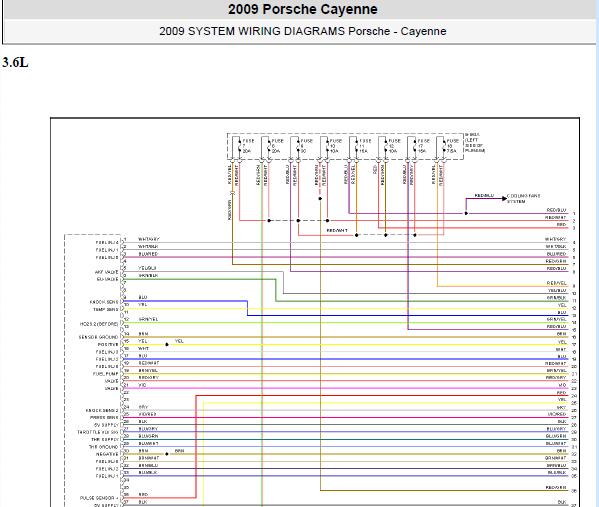The image size is (599, 507).
Task: Click the Cooling Fans System arrow
Action: coord(505,198)
